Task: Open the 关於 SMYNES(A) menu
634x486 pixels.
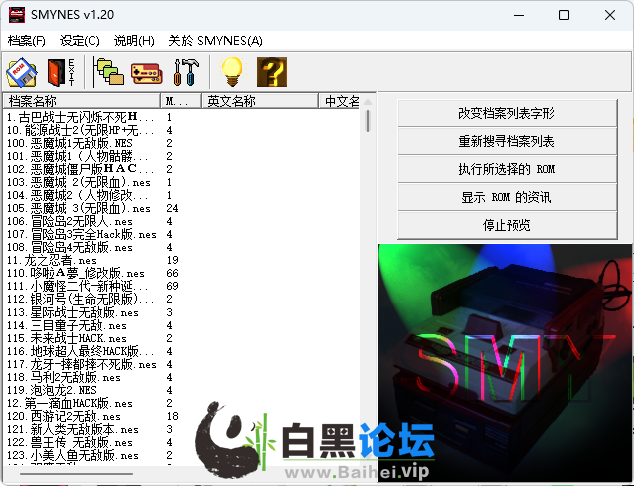Action: point(216,40)
